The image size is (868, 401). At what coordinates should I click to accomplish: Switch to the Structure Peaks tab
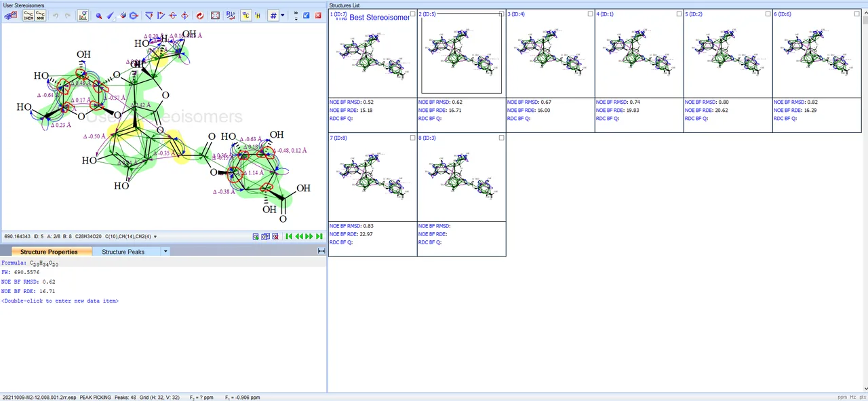point(123,252)
